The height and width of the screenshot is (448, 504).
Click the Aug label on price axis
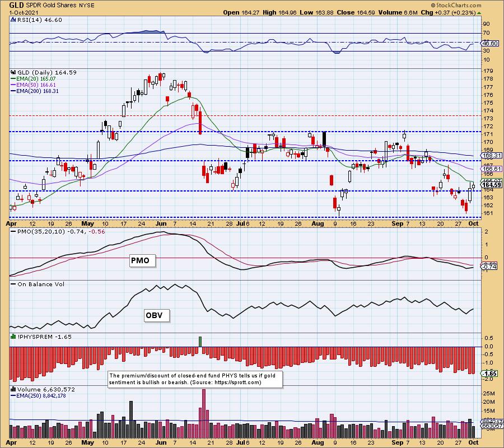(318, 223)
